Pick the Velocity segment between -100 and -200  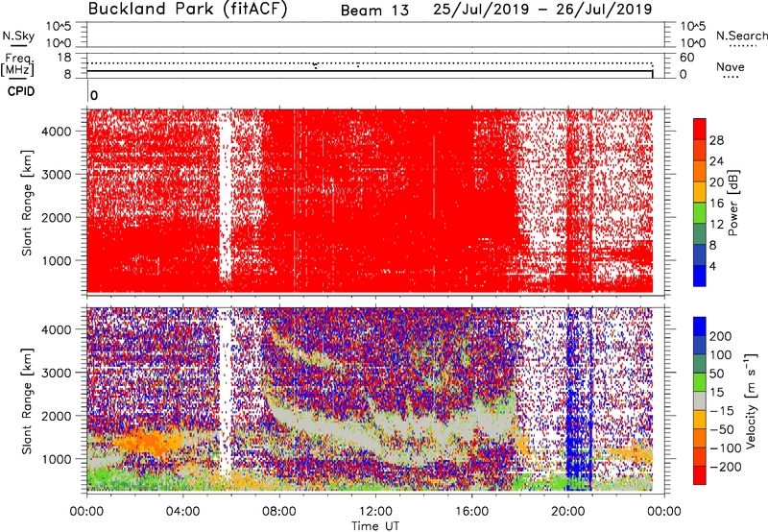pos(700,456)
